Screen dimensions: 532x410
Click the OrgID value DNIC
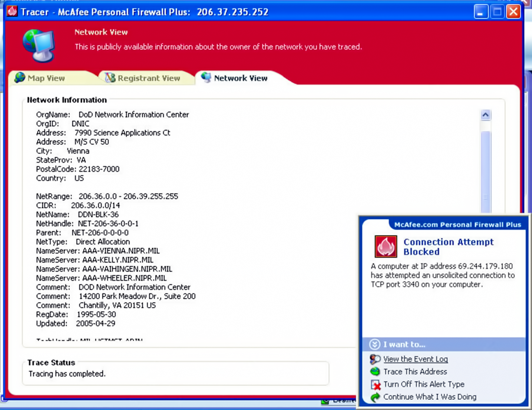(80, 123)
